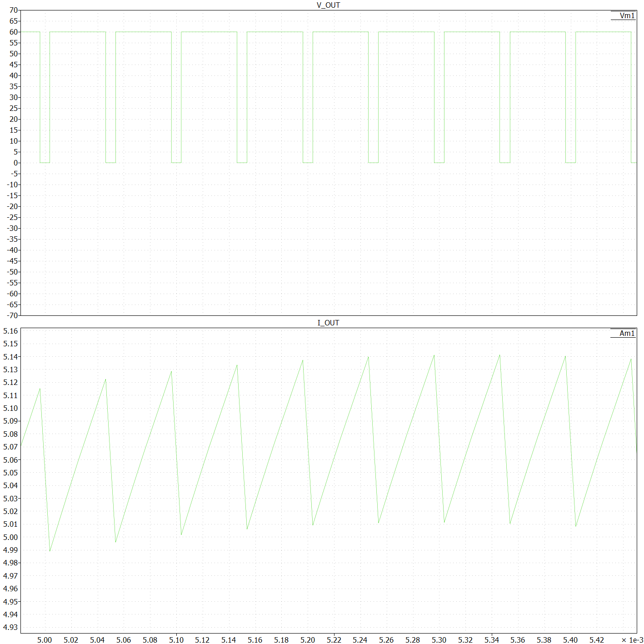Image resolution: width=644 pixels, height=644 pixels.
Task: Click the 5.22 label on time axis
Action: click(x=334, y=640)
